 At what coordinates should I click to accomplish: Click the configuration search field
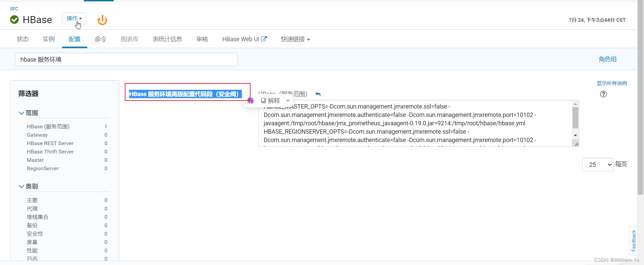point(126,59)
